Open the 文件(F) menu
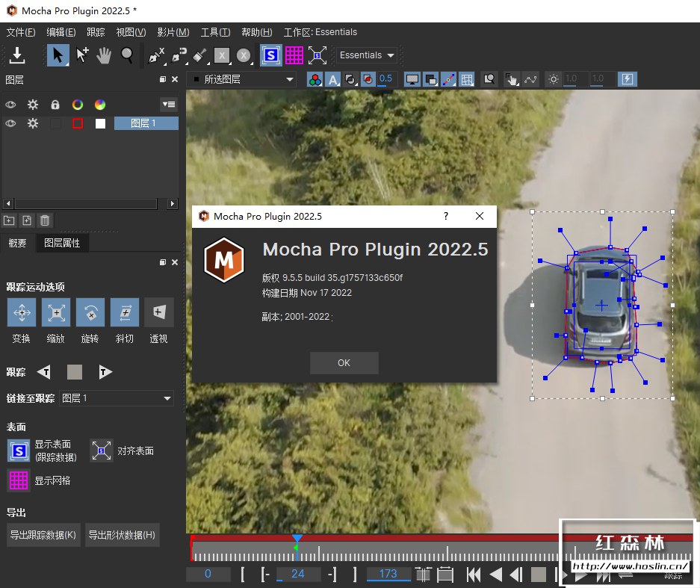700x588 pixels. [20, 32]
